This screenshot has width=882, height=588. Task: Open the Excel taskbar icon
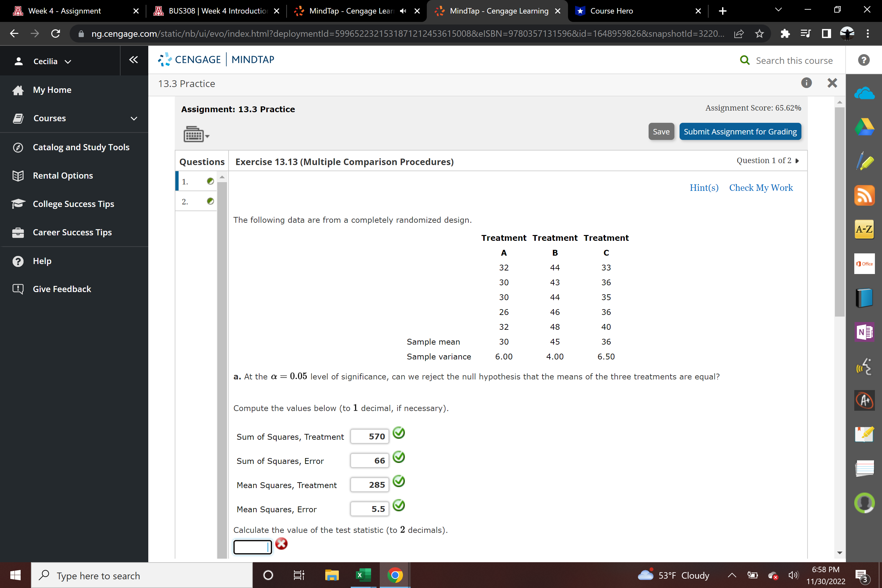tap(363, 575)
